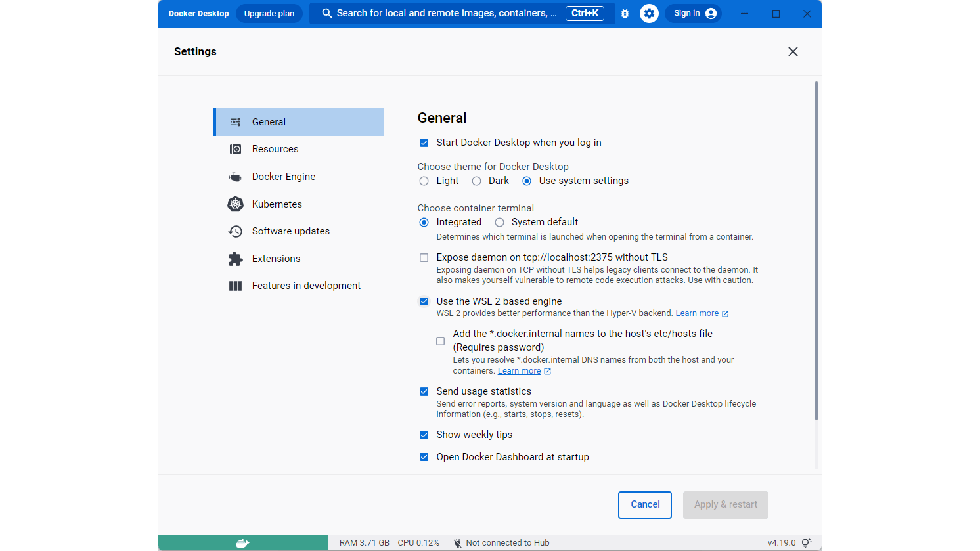This screenshot has width=980, height=551.
Task: Click the search magnifier icon in the title bar
Action: pyautogui.click(x=326, y=13)
